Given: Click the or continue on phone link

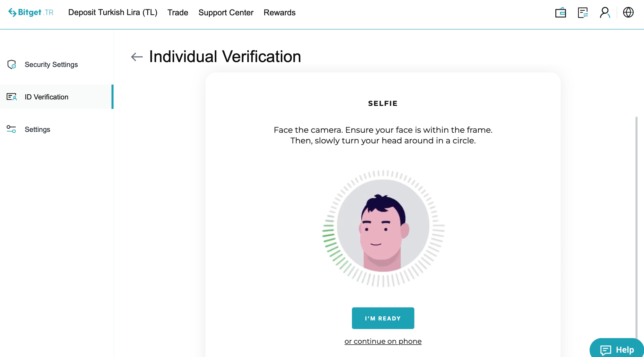Looking at the screenshot, I should [x=383, y=341].
